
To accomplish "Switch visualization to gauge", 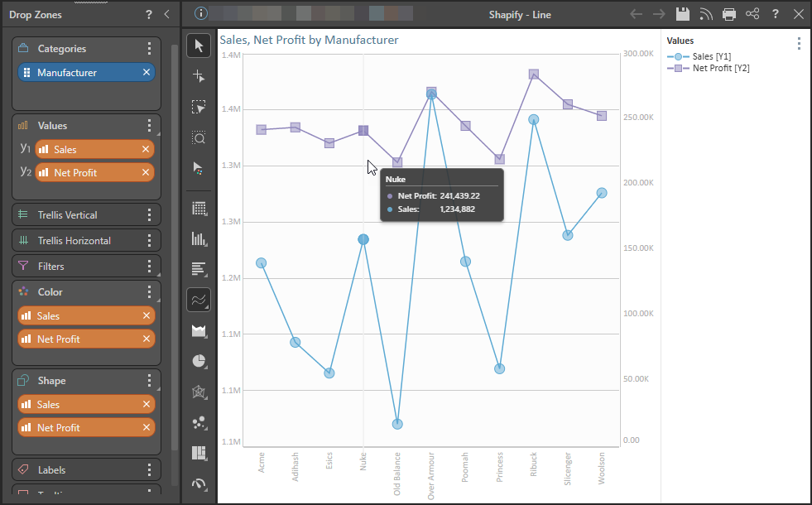I will coord(199,483).
